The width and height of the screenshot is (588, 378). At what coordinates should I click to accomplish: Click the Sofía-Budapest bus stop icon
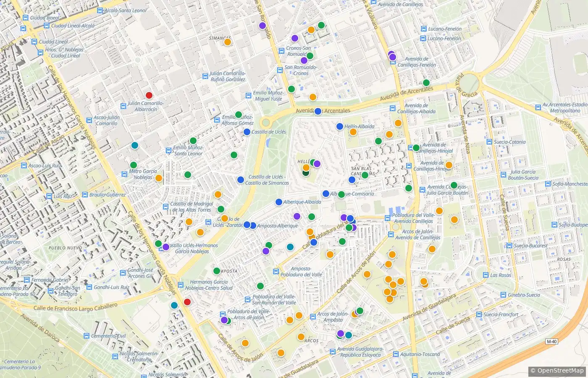pos(554,225)
